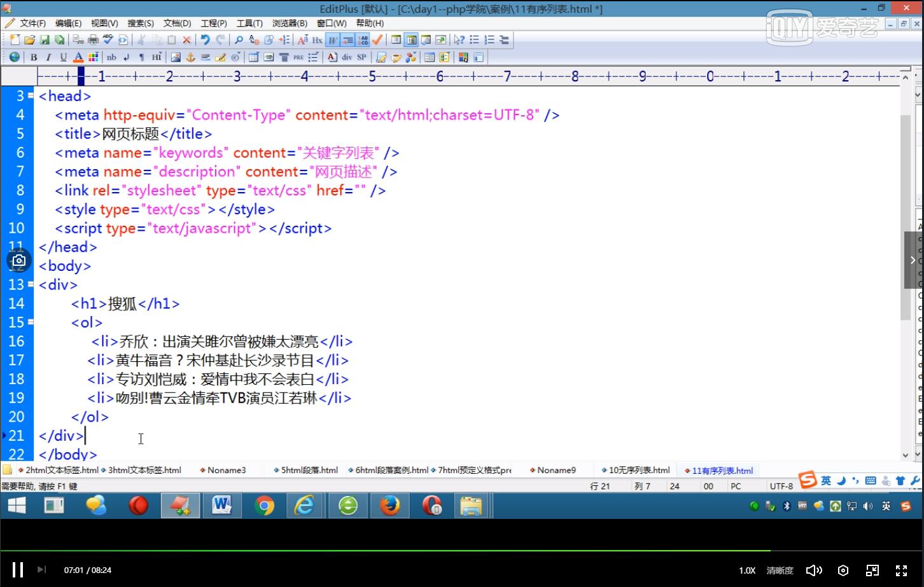The image size is (924, 587).
Task: Click the New file toolbar icon
Action: pos(15,39)
